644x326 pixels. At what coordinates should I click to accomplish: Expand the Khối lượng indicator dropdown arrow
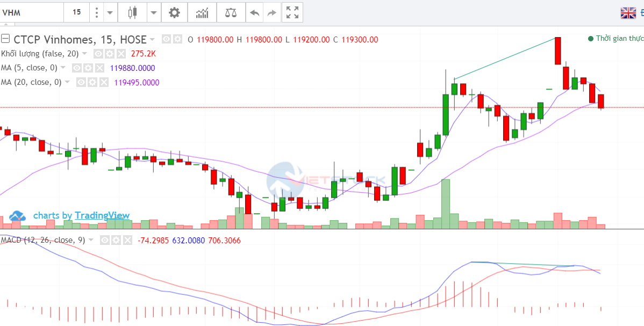pyautogui.click(x=84, y=54)
